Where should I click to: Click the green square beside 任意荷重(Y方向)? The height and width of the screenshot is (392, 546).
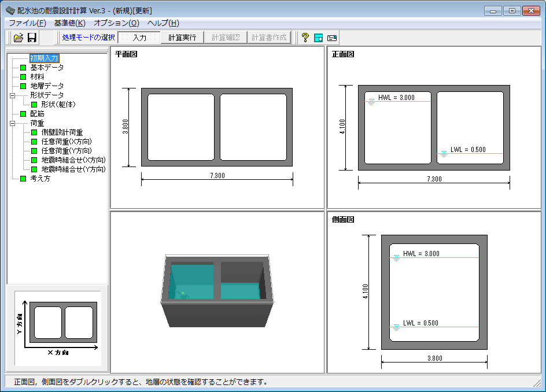[34, 151]
